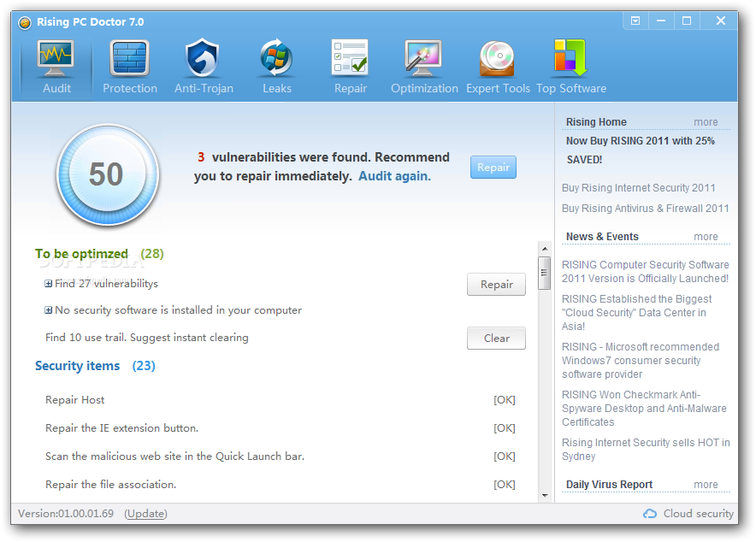
Task: Maximize the Rising PC Doctor window
Action: pyautogui.click(x=686, y=21)
